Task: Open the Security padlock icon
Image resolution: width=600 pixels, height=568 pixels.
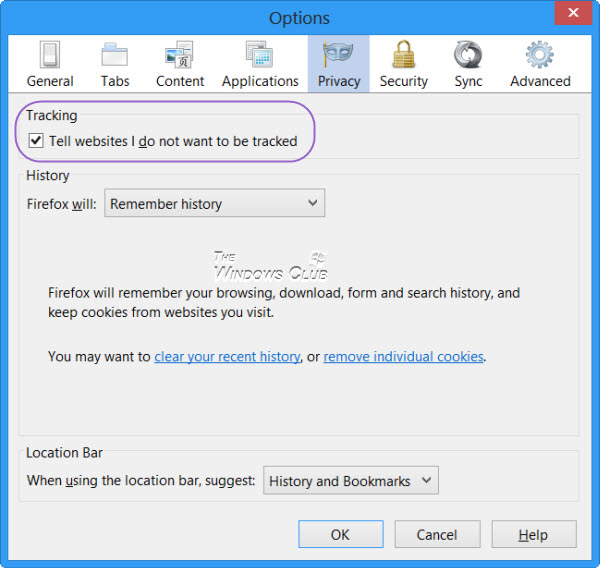Action: pyautogui.click(x=404, y=54)
